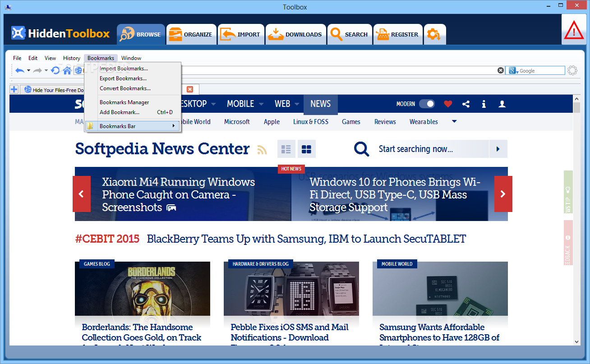Screen dimensions: 590x364
Task: Open the Reviews category link
Action: [385, 122]
